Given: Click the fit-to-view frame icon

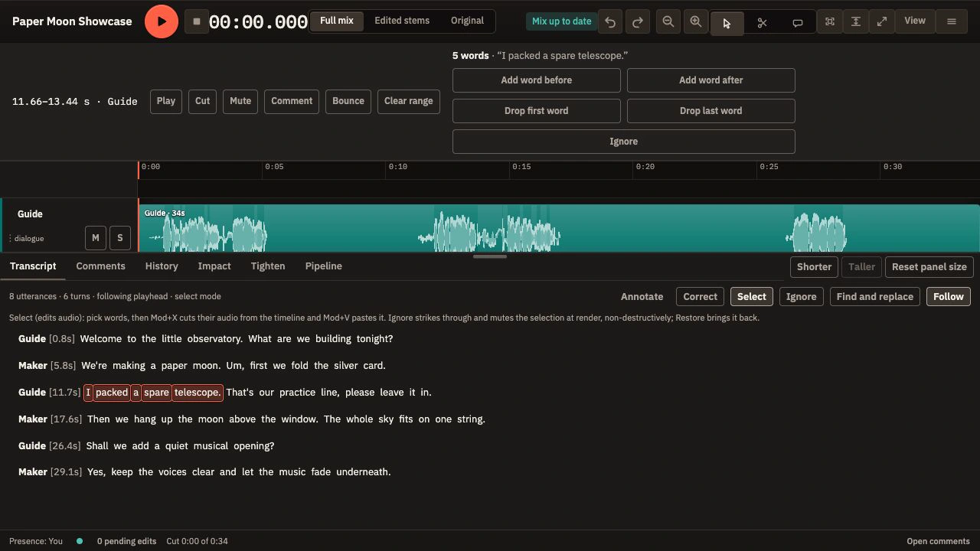Looking at the screenshot, I should (830, 21).
